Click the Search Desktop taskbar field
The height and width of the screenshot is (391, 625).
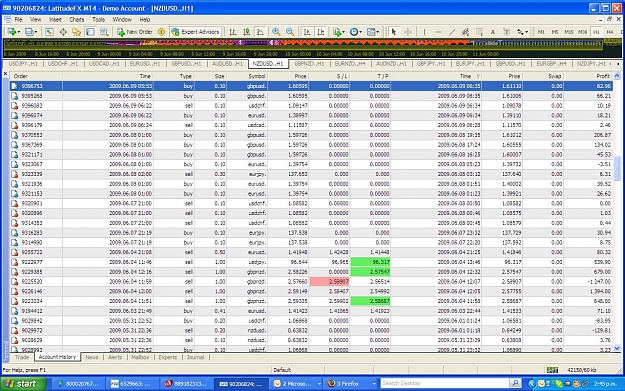(445, 383)
